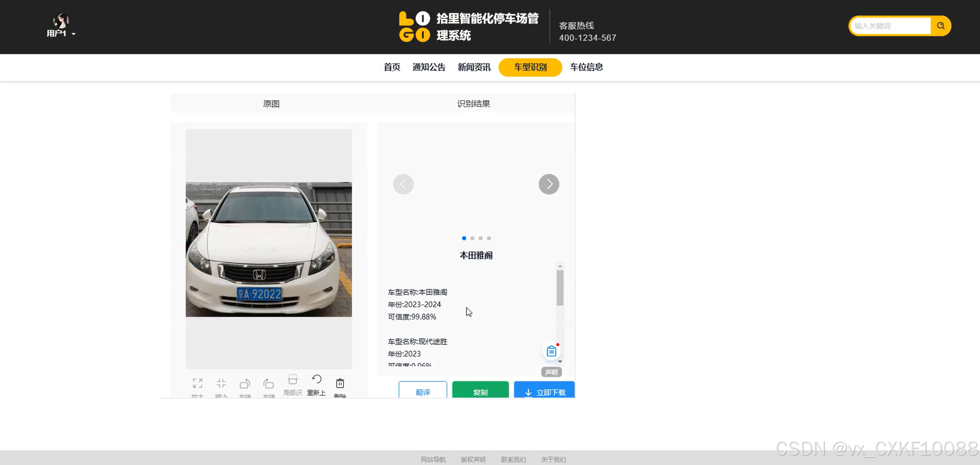Select the third carousel indicator dot
The height and width of the screenshot is (465, 980).
(x=480, y=238)
